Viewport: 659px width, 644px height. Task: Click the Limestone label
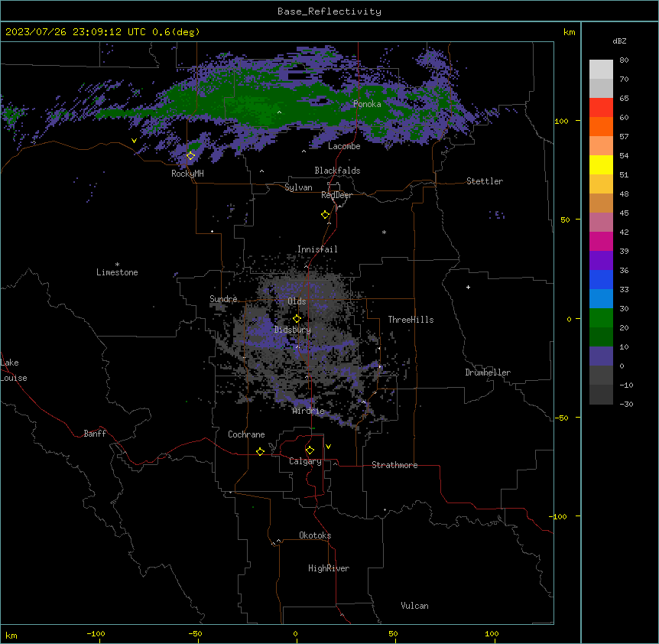pyautogui.click(x=117, y=272)
